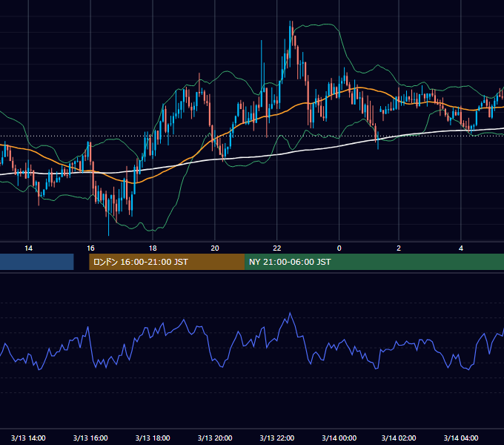Click the NY 21:00-06:00 JST session bar
Image resolution: width=504 pixels, height=445 pixels.
click(374, 262)
